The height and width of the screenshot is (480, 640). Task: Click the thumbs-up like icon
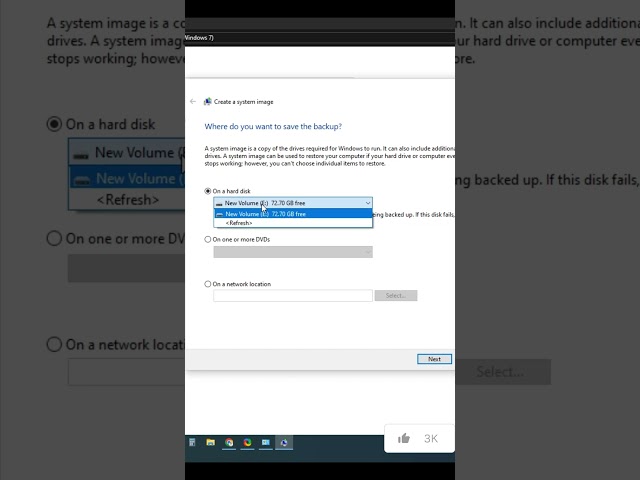pyautogui.click(x=404, y=438)
